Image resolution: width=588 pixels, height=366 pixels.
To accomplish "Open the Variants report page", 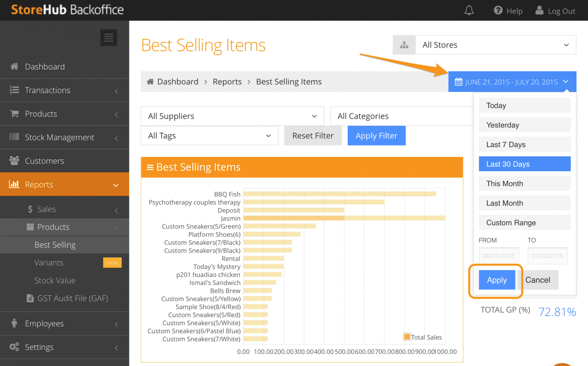I will 49,262.
